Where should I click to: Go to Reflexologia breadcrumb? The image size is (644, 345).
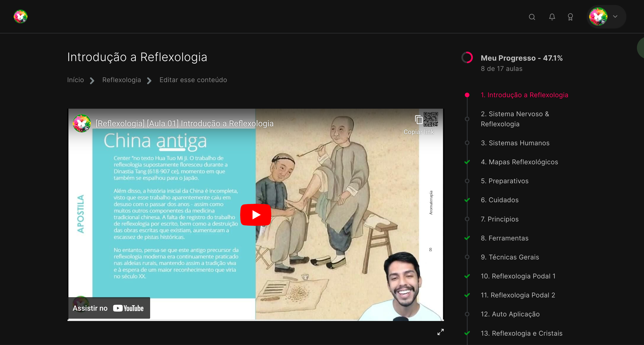[x=122, y=80]
